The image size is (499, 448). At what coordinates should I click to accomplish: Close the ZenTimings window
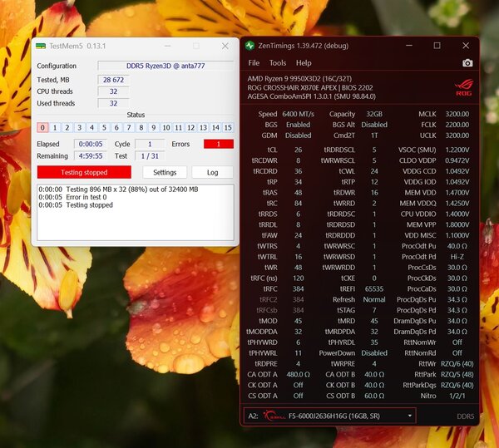466,46
